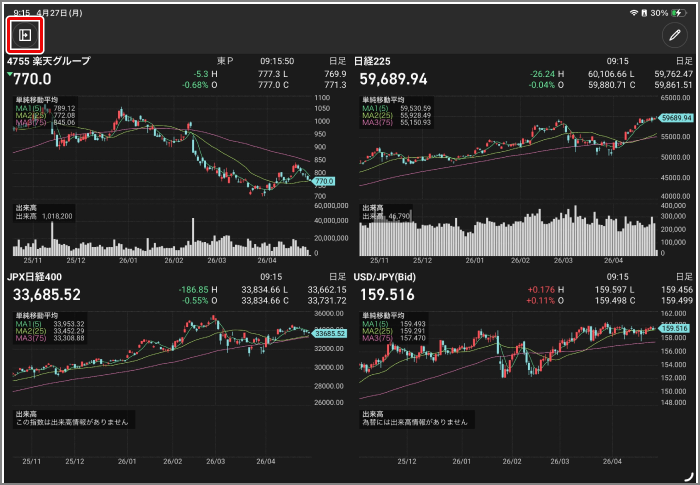This screenshot has height=485, width=700.
Task: Select the 日経225 chart title
Action: click(x=374, y=61)
